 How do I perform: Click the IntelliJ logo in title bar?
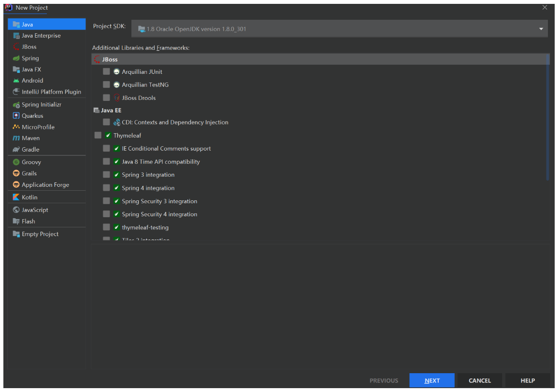[x=9, y=8]
